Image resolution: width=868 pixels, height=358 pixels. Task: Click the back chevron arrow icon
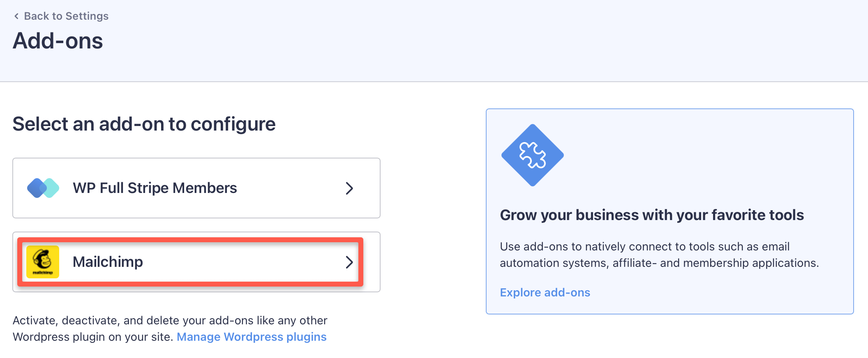(x=16, y=16)
